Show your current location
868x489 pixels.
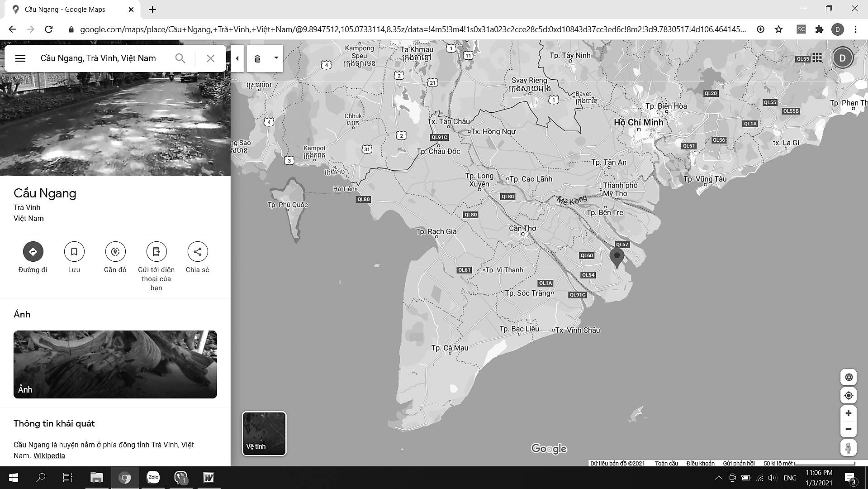pos(849,395)
